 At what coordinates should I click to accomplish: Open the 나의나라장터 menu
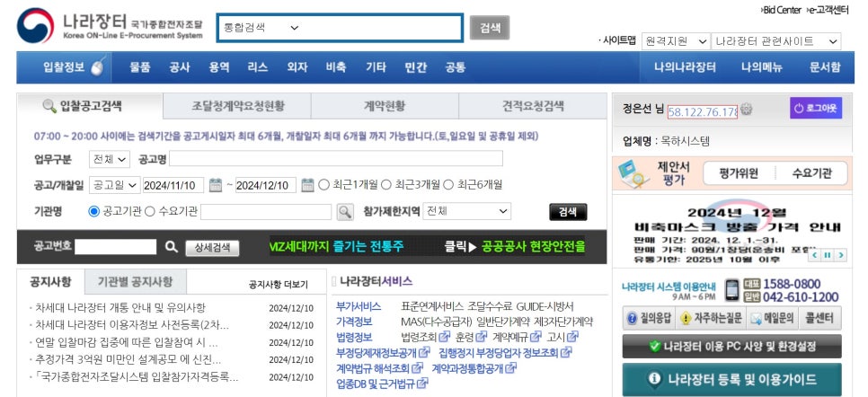685,67
